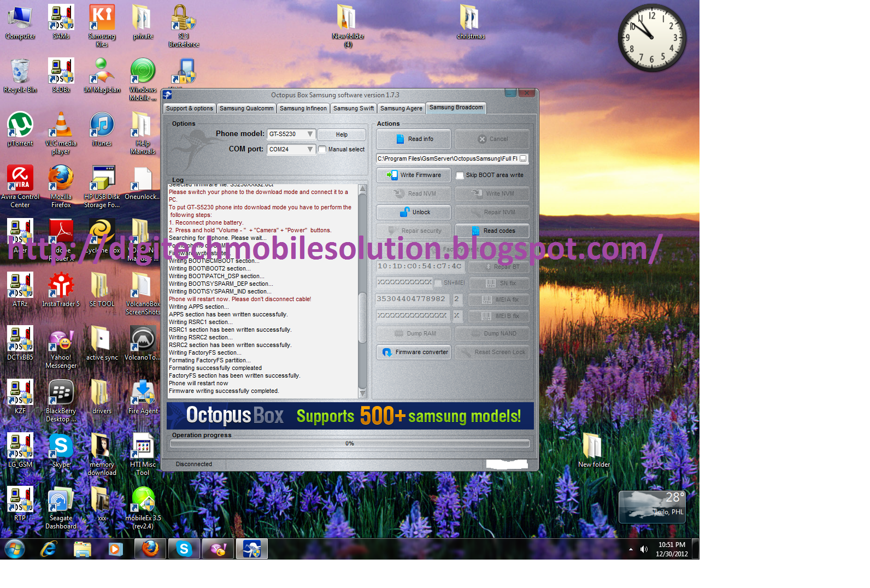Open the Avira Control Center icon

pos(20,186)
